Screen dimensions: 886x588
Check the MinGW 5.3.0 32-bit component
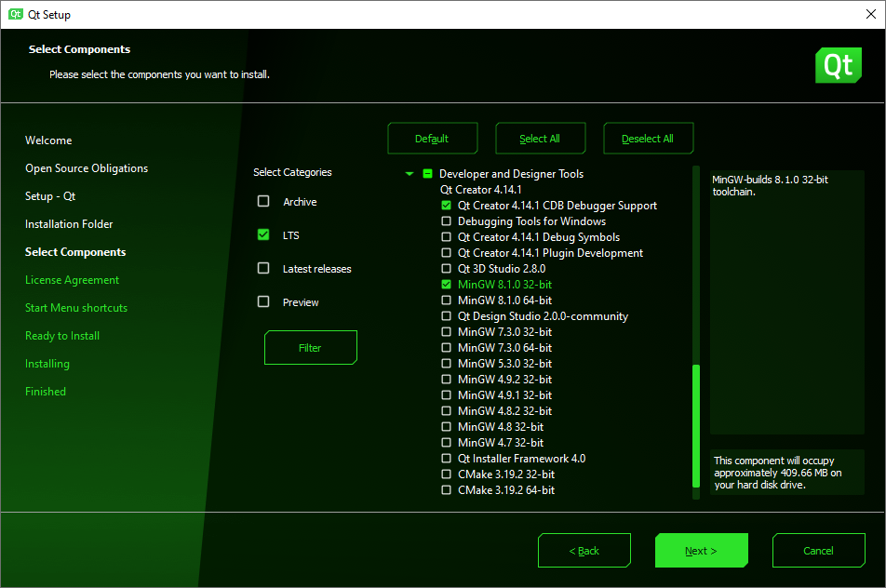click(447, 363)
